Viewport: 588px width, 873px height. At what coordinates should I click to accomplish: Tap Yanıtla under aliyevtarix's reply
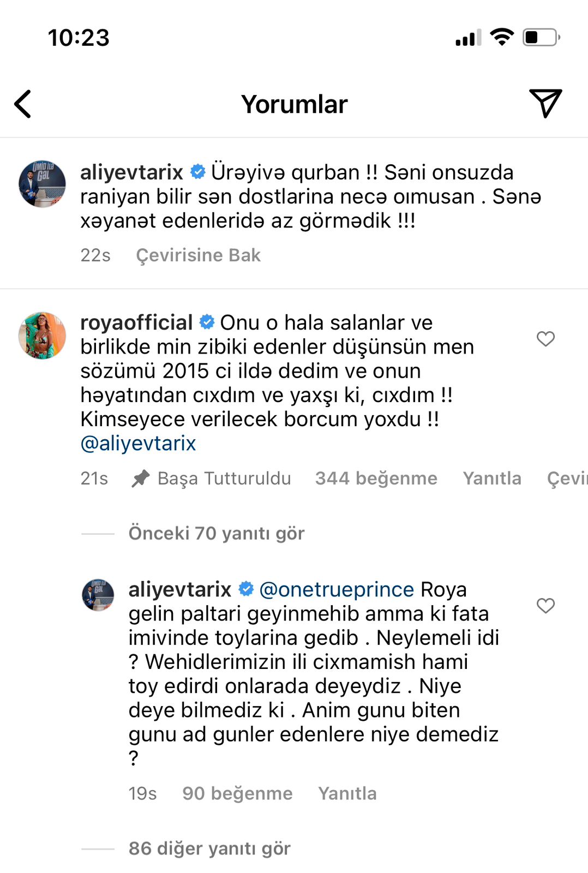coord(347,793)
